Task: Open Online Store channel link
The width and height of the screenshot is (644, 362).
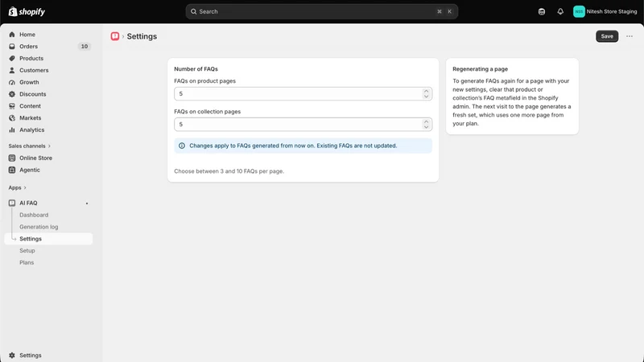Action: pos(35,158)
